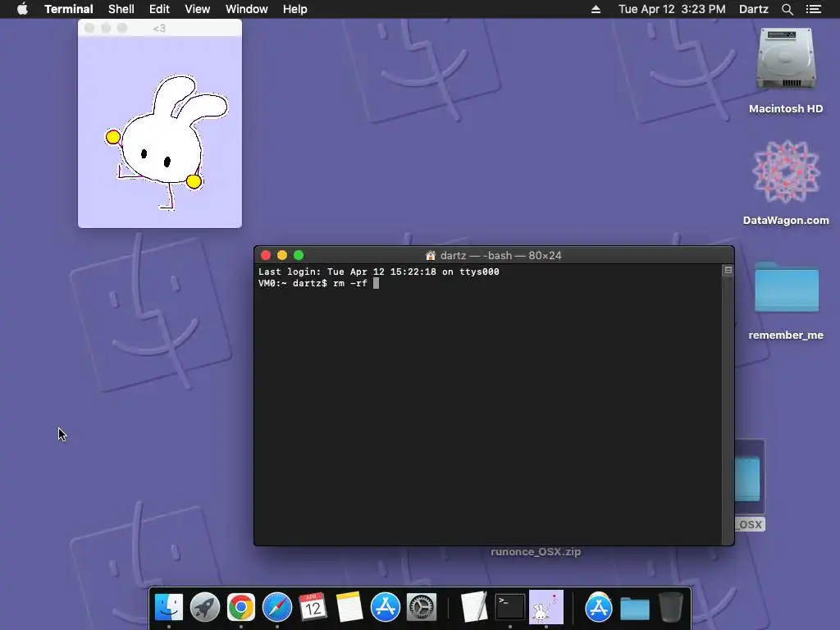Open the blue folder stack in the Dock

pos(635,609)
